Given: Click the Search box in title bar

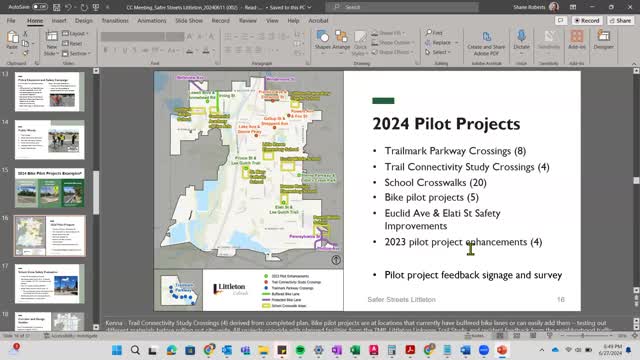Looking at the screenshot, I should click(402, 7).
